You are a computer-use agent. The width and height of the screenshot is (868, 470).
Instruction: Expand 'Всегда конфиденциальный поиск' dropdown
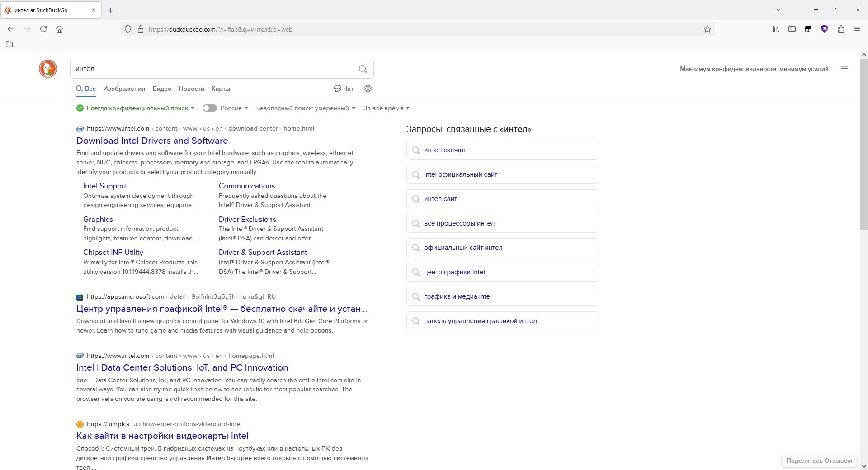pyautogui.click(x=136, y=108)
